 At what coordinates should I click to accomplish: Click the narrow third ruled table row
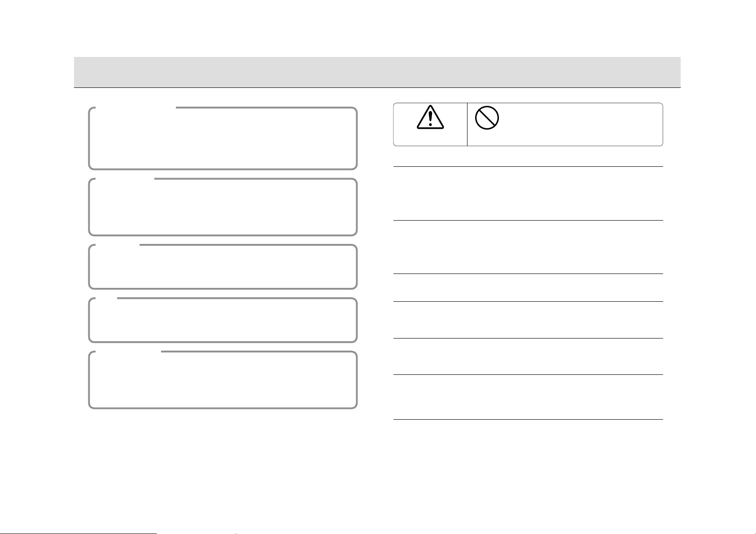tap(528, 287)
